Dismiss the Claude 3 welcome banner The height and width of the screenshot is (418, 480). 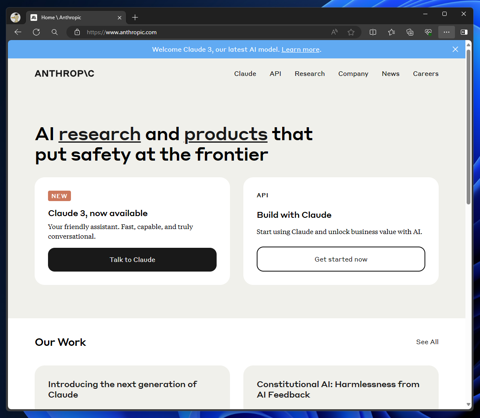455,49
